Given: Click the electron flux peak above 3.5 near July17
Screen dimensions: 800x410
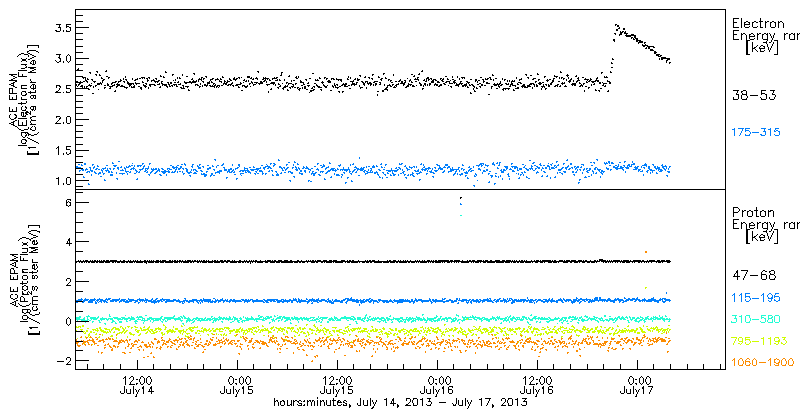Looking at the screenshot, I should pos(617,25).
